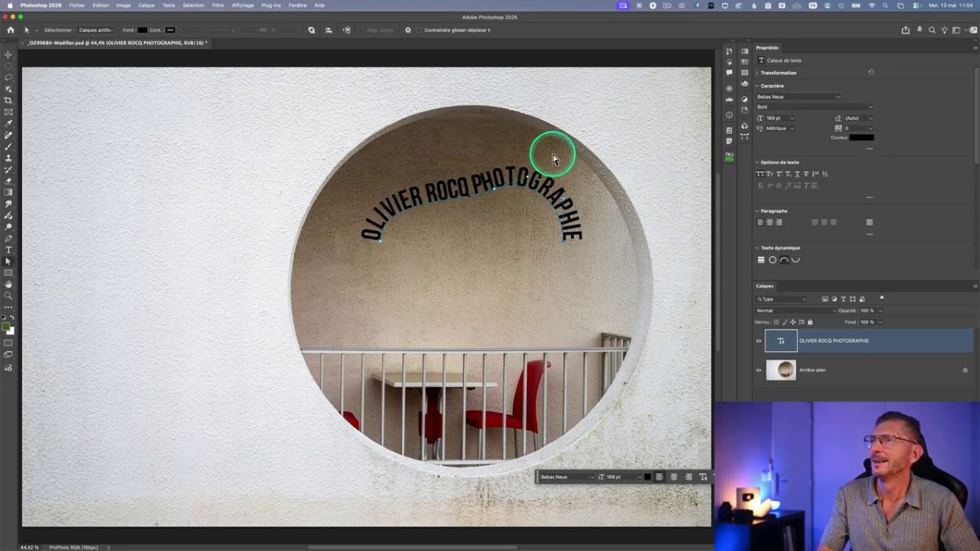Image resolution: width=980 pixels, height=551 pixels.
Task: Select the Zoom tool
Action: [8, 295]
